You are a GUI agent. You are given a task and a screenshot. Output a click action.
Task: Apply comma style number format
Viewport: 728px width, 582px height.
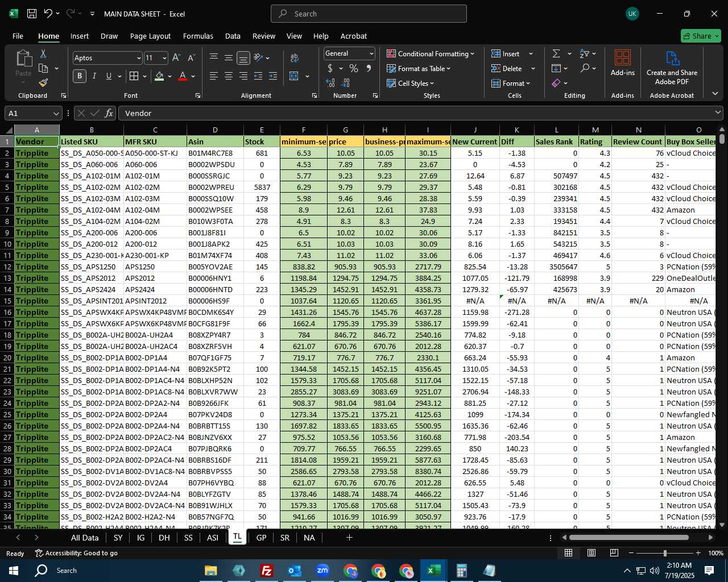(x=369, y=68)
